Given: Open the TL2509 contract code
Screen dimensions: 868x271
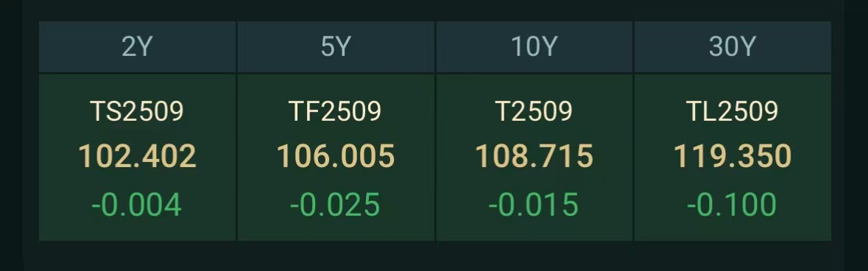Looking at the screenshot, I should (x=733, y=112).
